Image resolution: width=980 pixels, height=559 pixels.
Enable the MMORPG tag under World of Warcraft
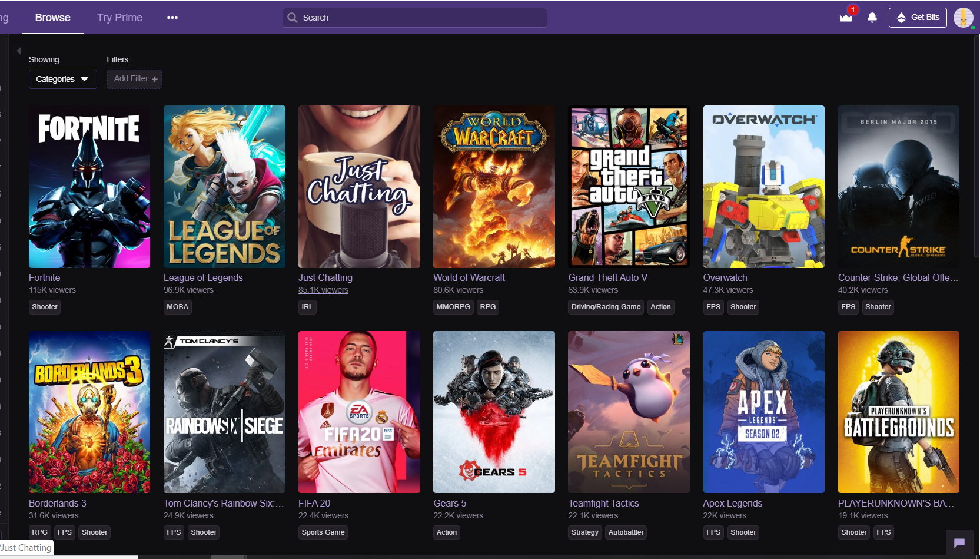coord(453,307)
